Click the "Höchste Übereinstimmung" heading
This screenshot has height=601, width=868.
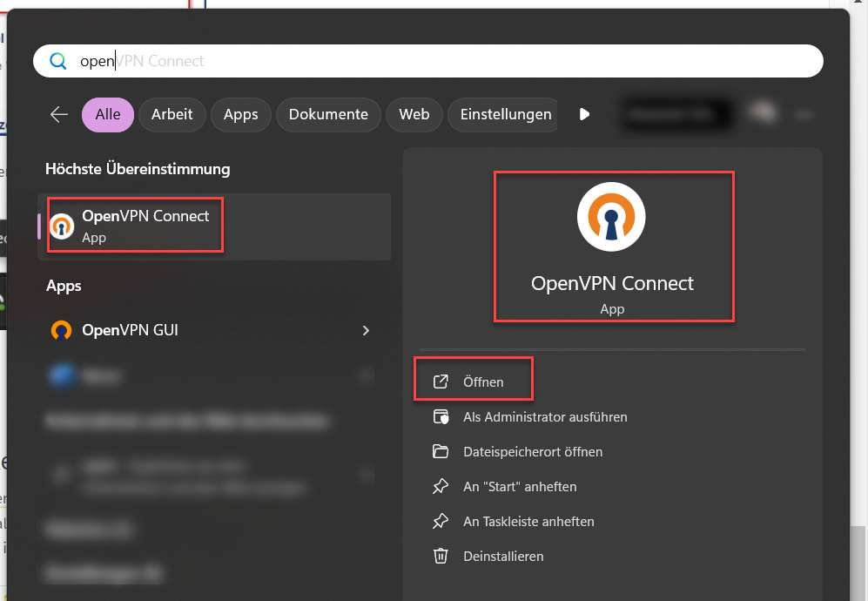(x=138, y=169)
